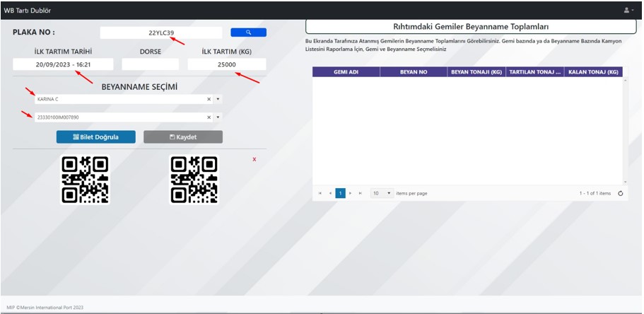Click the BEYANNAME SEÇİMİ section label
The height and width of the screenshot is (314, 644).
[140, 87]
